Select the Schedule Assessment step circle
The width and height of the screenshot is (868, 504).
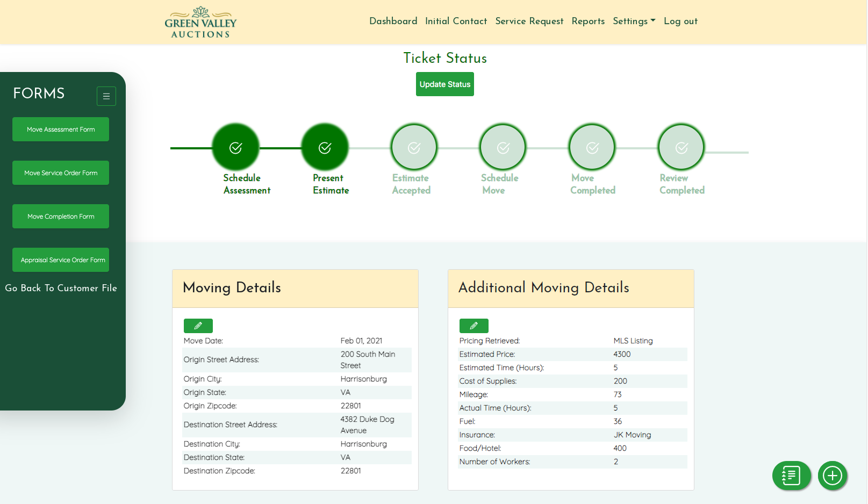tap(236, 148)
